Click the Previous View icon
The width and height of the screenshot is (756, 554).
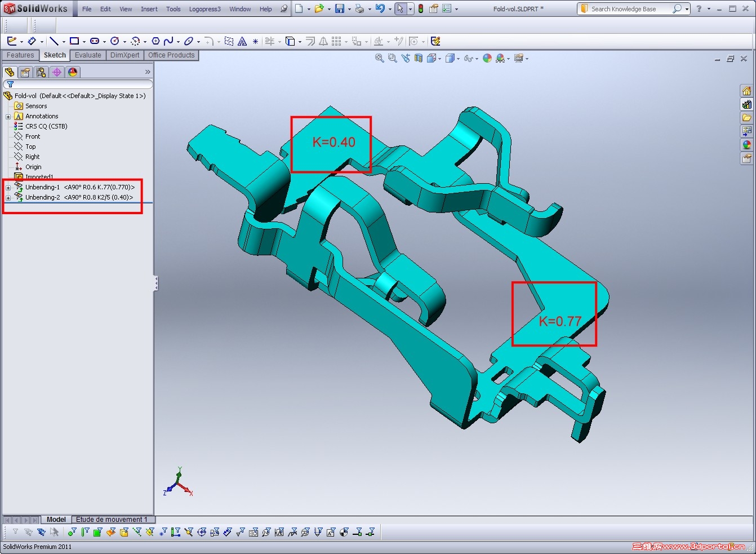(406, 58)
